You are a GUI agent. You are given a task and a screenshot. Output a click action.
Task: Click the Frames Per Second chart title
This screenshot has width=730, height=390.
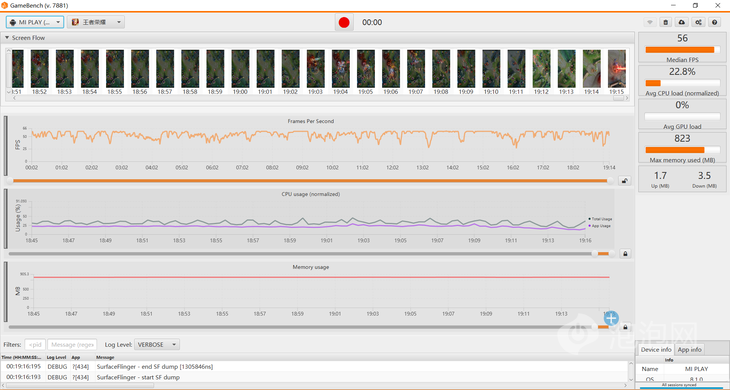[311, 121]
